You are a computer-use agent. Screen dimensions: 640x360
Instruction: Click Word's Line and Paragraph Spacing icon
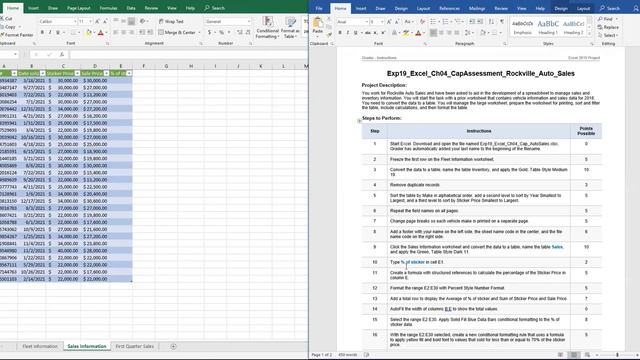(x=468, y=33)
